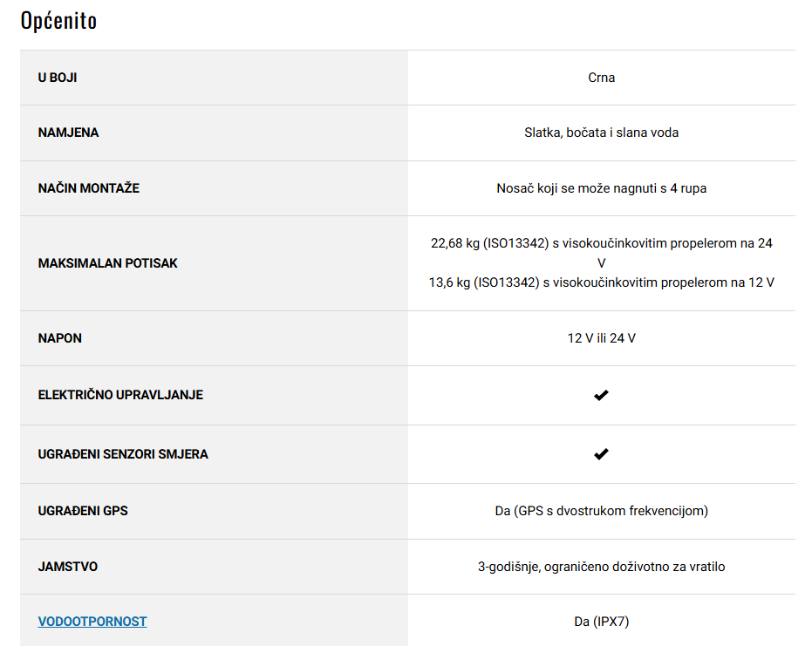
Task: Click the 13,6 kg thrust specification line
Action: [x=601, y=282]
